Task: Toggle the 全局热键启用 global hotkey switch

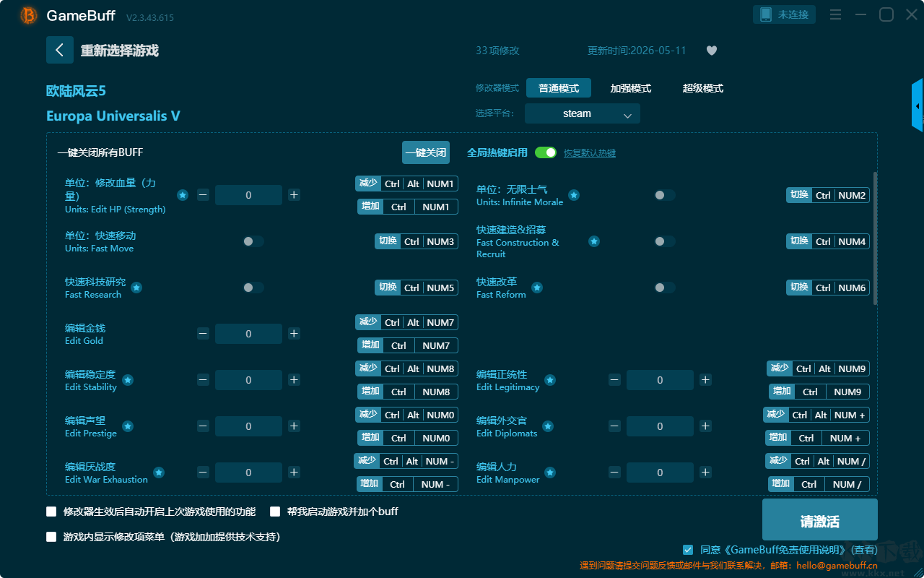Action: [x=546, y=152]
